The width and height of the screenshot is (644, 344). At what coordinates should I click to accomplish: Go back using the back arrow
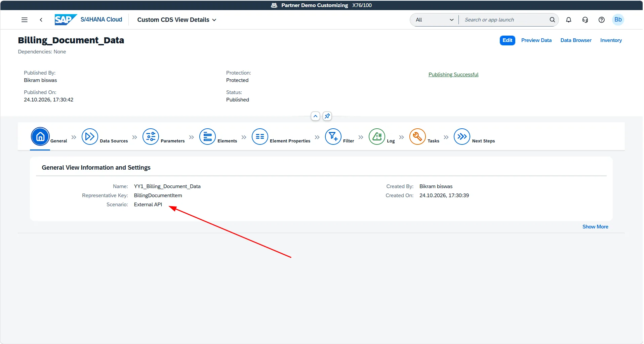(41, 20)
